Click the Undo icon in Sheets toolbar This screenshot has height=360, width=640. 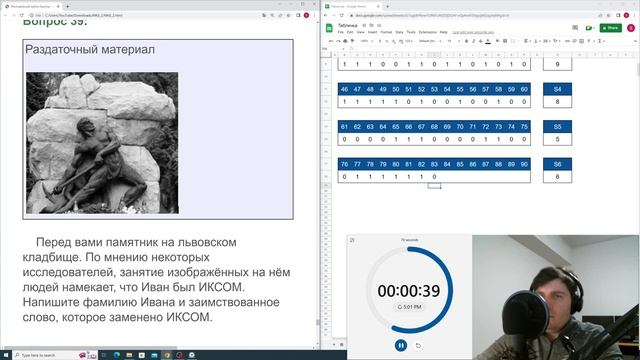coord(331,41)
